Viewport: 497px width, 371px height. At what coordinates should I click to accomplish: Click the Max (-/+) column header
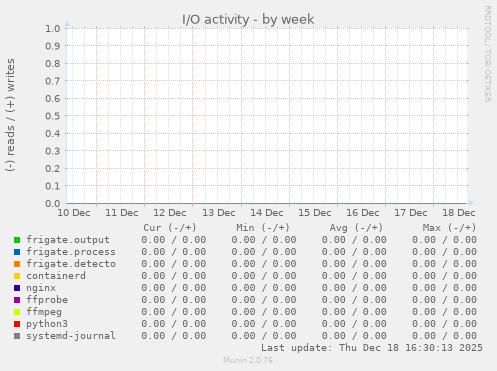tap(449, 228)
